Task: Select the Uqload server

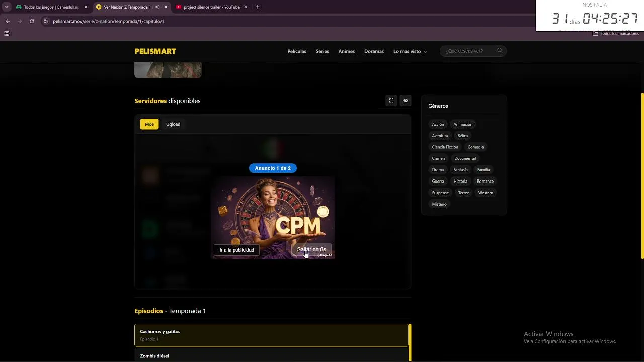Action: coord(173,124)
